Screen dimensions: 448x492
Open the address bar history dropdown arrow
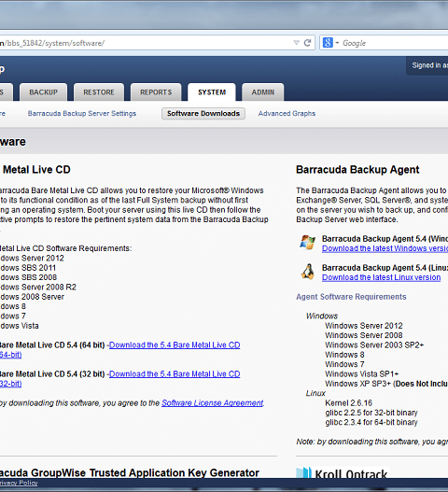tap(296, 43)
